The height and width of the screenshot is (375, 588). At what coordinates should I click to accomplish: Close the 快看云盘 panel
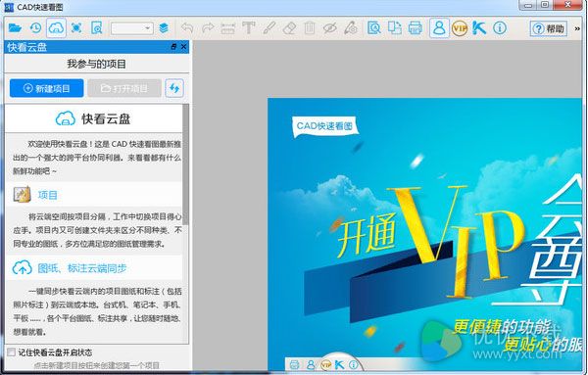183,47
